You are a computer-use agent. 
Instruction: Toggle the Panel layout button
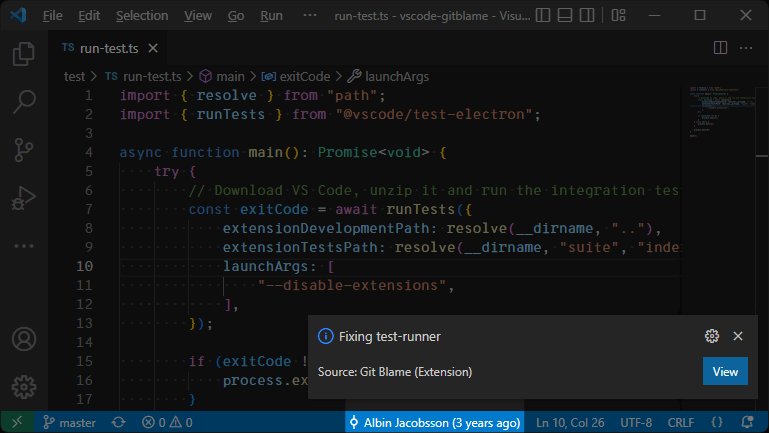[565, 15]
